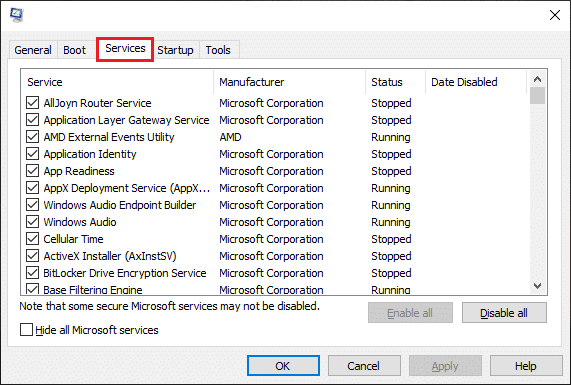Click the scrollbar down arrow
The height and width of the screenshot is (385, 571).
point(537,286)
